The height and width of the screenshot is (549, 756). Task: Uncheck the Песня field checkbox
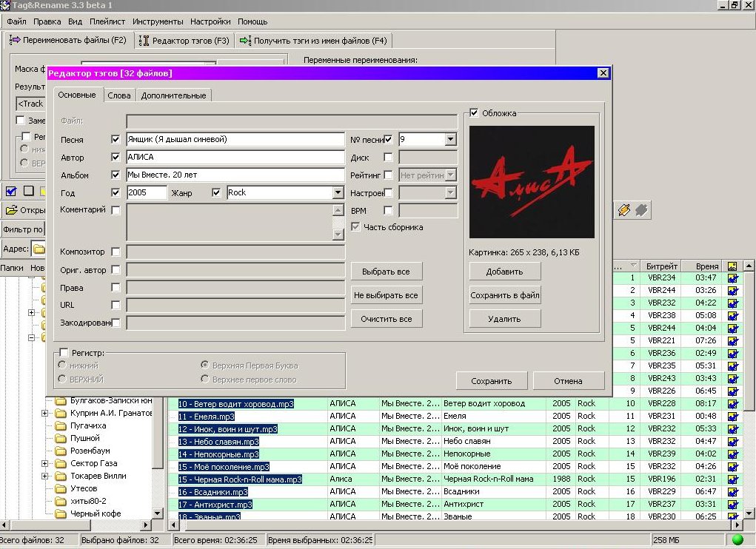pyautogui.click(x=116, y=139)
